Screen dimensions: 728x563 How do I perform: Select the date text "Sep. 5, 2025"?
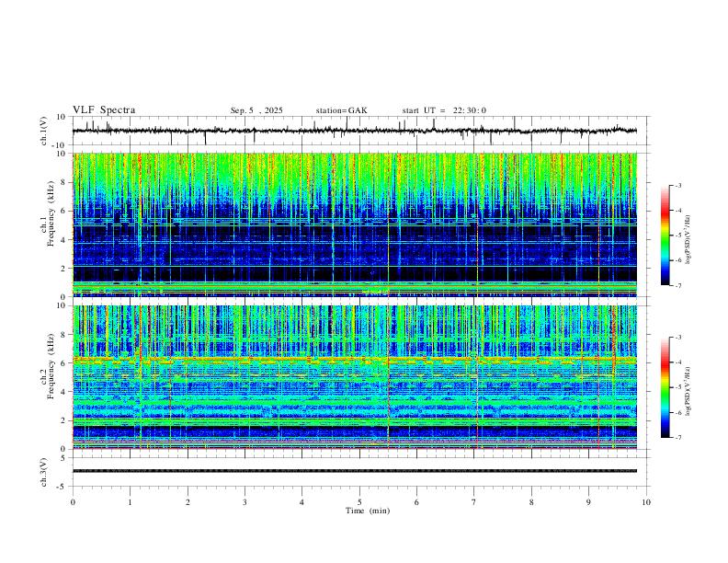pyautogui.click(x=256, y=110)
